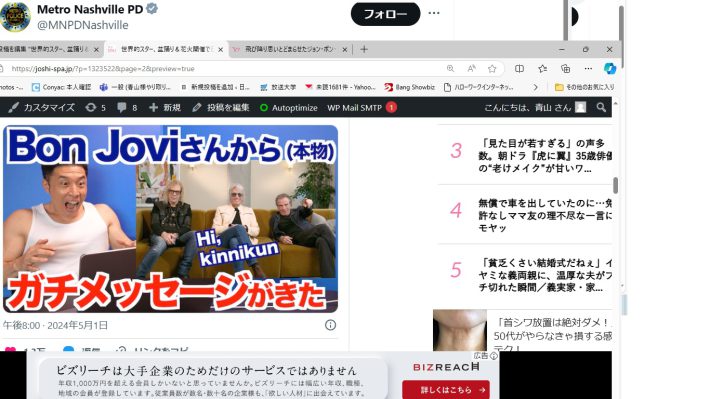
Task: Click the Read Aloud icon in address bar
Action: click(471, 69)
